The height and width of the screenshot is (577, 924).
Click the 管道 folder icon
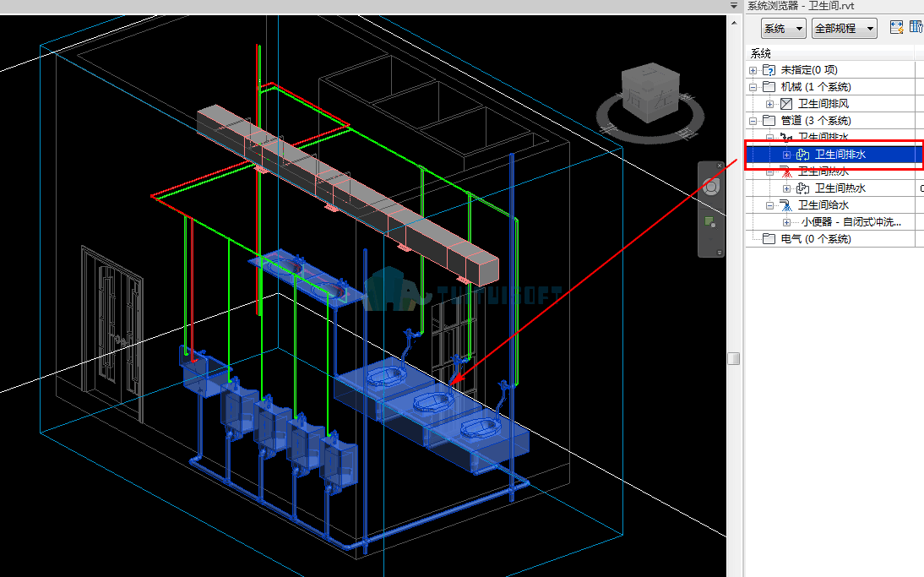(769, 120)
